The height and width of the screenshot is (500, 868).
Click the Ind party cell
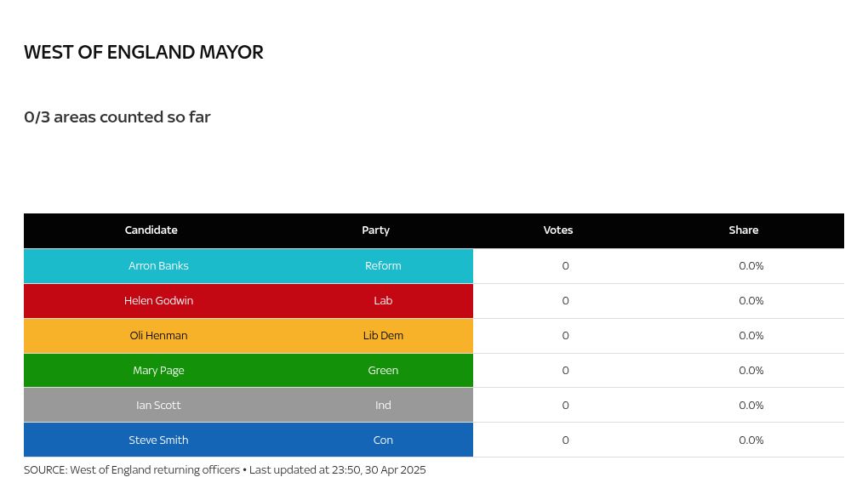383,406
